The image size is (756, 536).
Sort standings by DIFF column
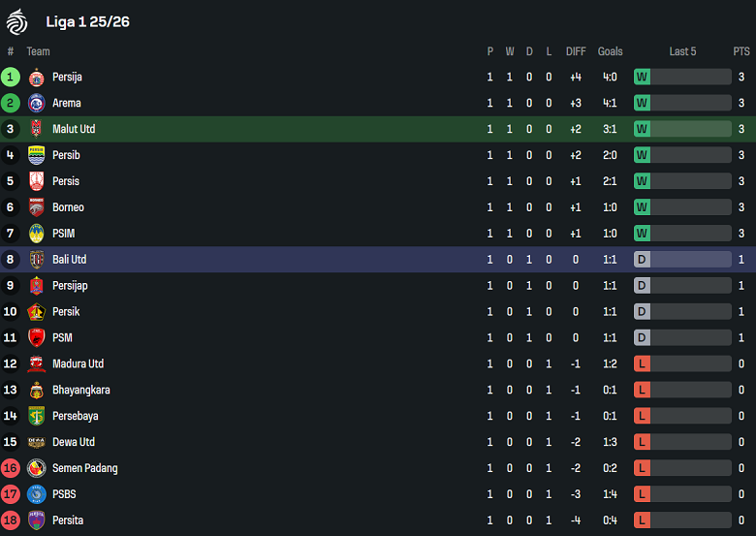tap(576, 51)
